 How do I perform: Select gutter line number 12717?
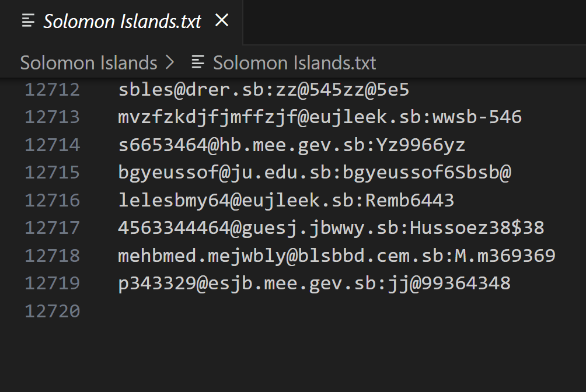[x=52, y=228]
